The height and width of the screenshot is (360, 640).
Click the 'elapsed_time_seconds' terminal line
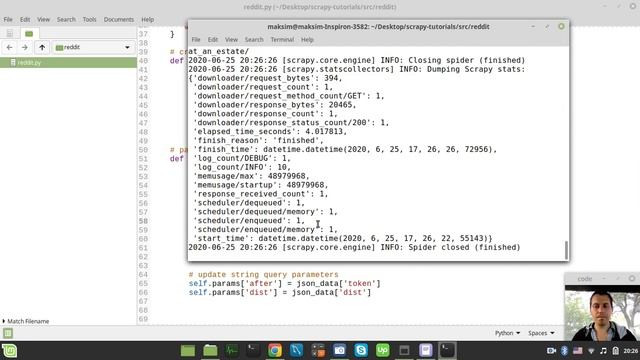[x=270, y=131]
